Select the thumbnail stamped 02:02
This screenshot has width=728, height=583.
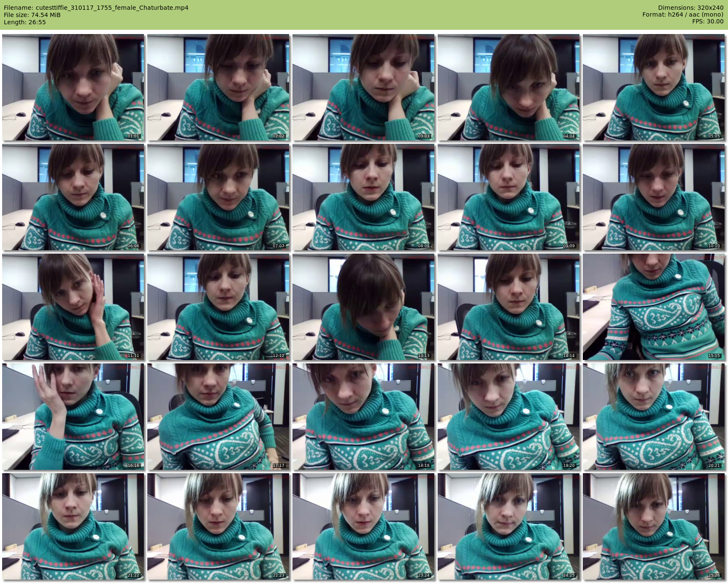pyautogui.click(x=218, y=87)
